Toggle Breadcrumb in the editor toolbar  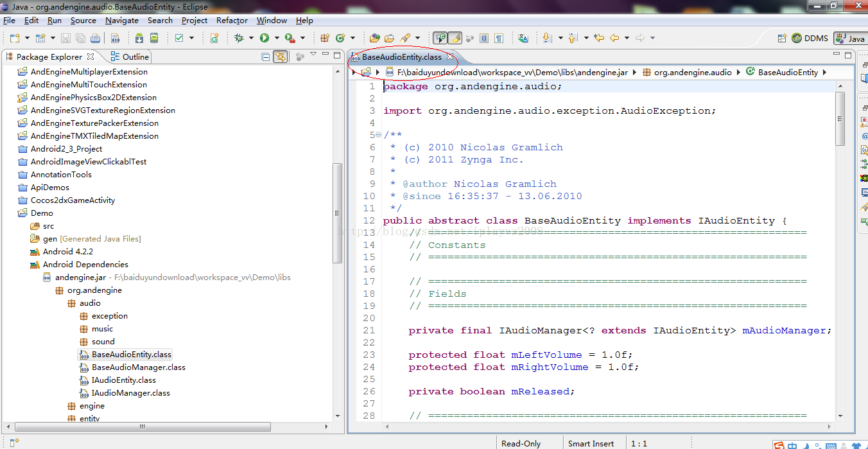pos(440,38)
